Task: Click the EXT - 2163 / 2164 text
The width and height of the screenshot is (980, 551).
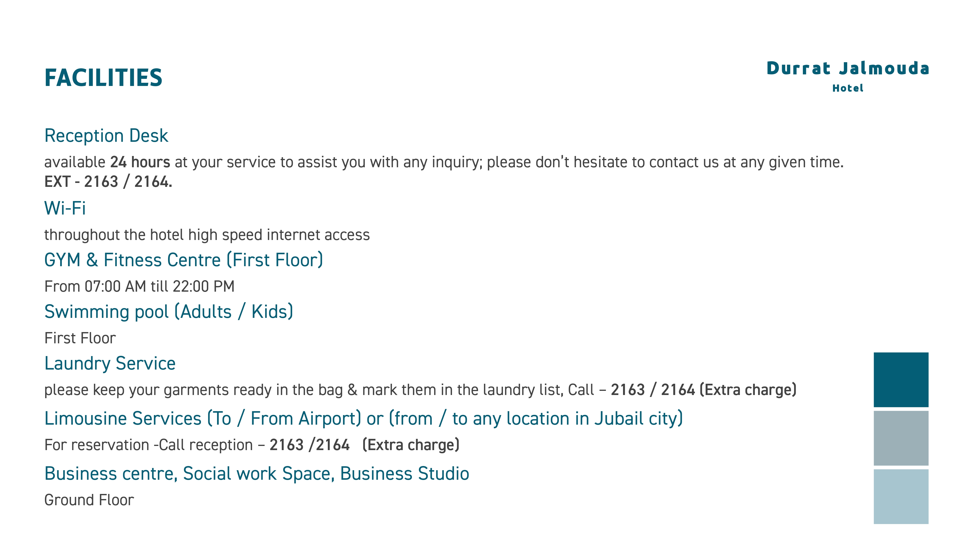Action: coord(109,182)
